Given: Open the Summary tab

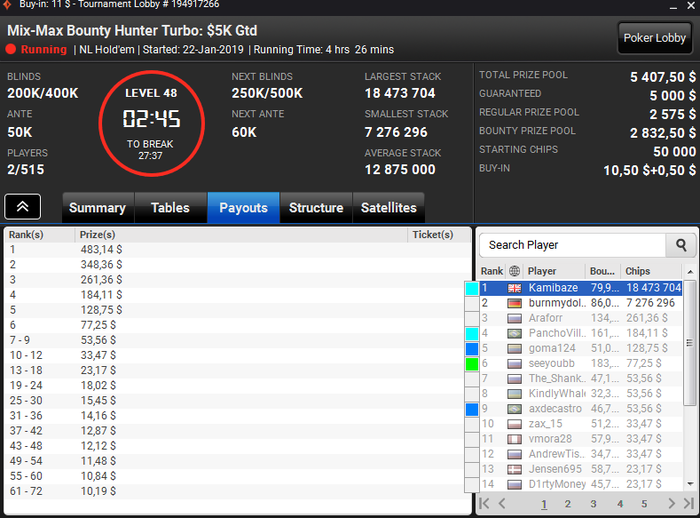Looking at the screenshot, I should [x=97, y=208].
